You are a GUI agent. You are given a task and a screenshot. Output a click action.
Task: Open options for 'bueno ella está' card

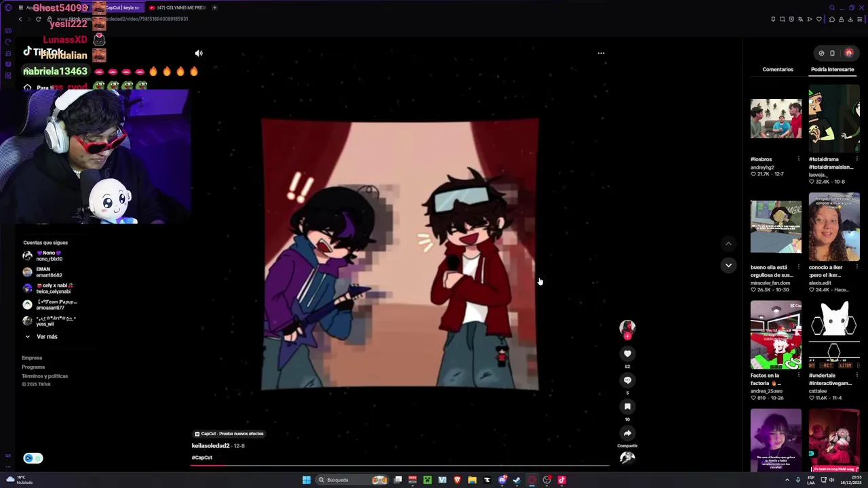pyautogui.click(x=798, y=267)
